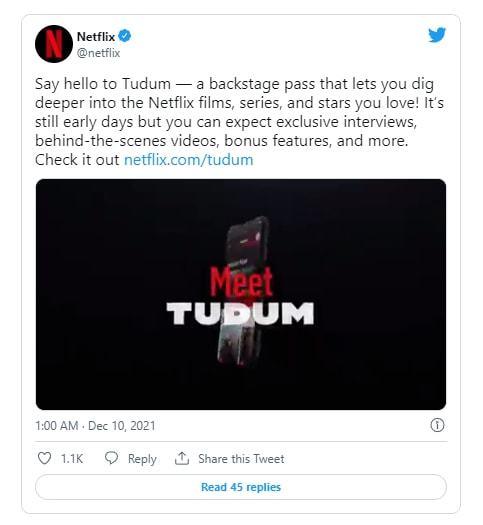Click the share upload arrow icon
Image resolution: width=483 pixels, height=525 pixels.
182,458
